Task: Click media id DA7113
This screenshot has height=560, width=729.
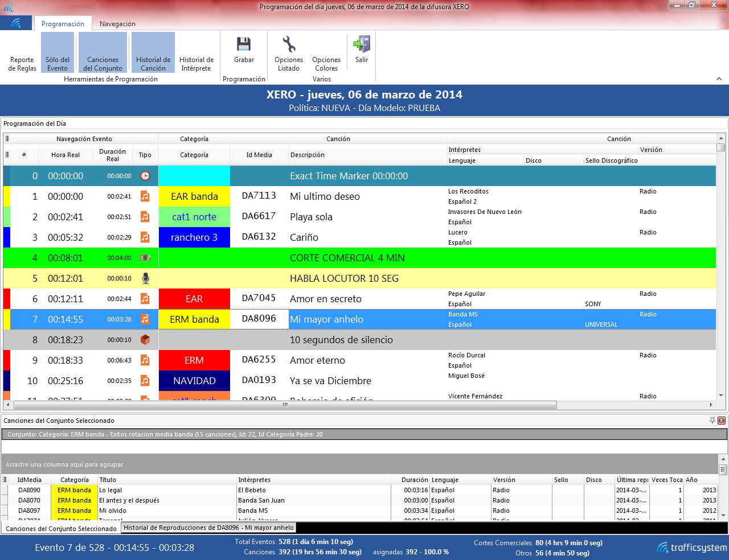Action: click(259, 195)
